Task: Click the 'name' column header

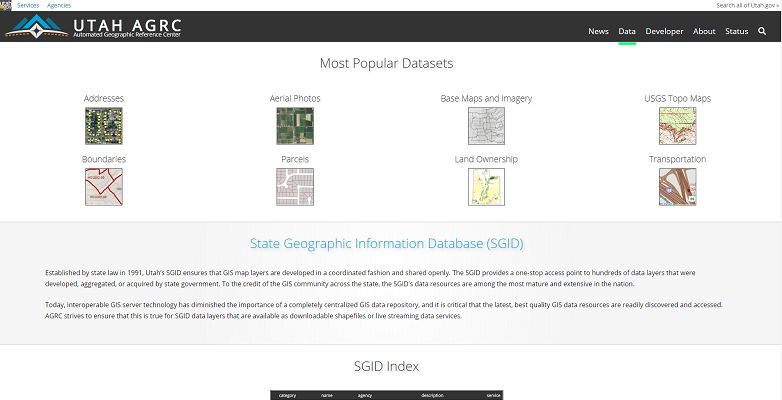Action: click(327, 396)
